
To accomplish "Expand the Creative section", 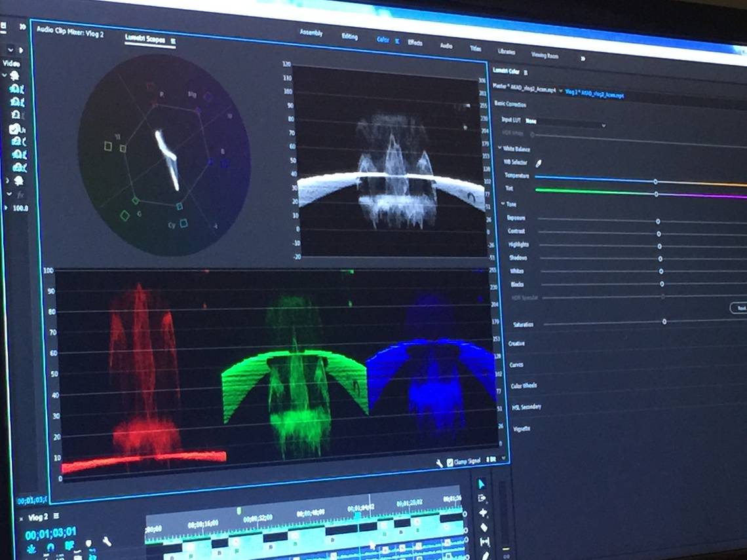I will (516, 343).
